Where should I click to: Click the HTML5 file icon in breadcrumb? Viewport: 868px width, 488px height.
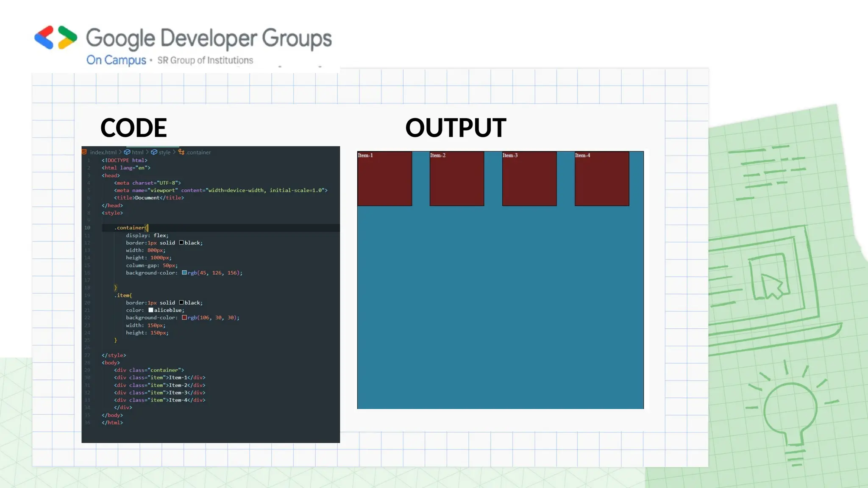pos(84,152)
